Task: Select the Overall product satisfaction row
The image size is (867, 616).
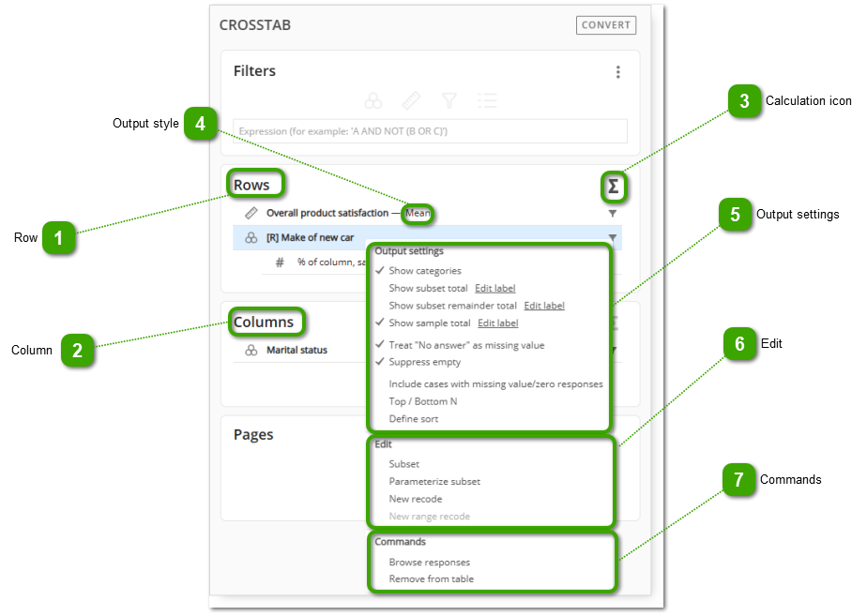Action: tap(427, 213)
